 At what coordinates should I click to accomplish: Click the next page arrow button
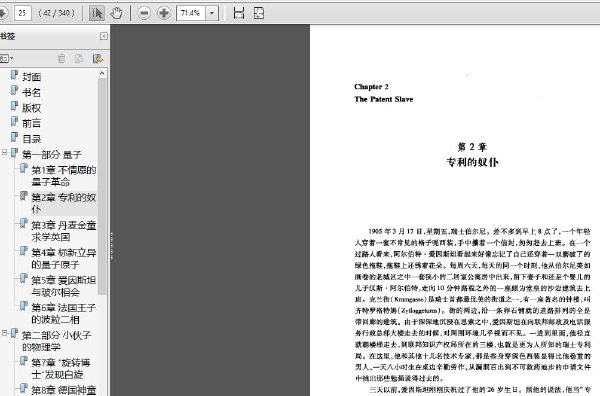(x=3, y=13)
